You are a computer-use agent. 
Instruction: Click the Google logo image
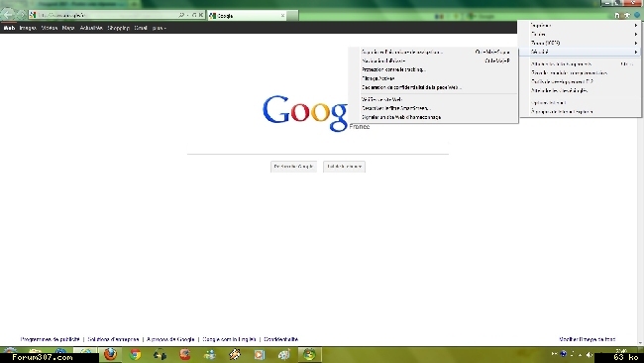[306, 113]
